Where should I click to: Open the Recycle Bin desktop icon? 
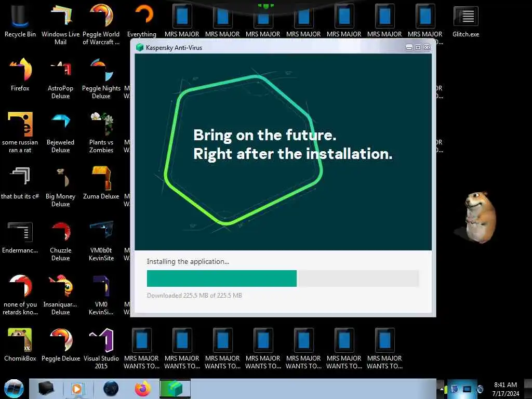(x=20, y=20)
